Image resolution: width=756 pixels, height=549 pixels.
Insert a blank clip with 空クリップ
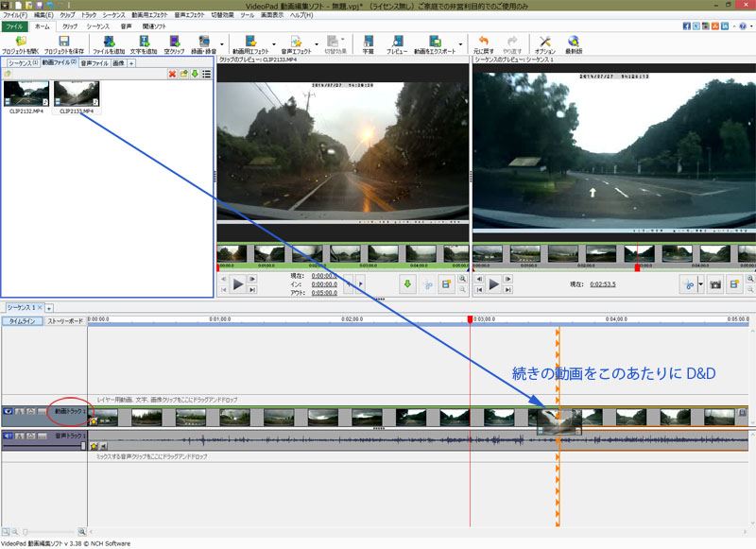point(174,44)
